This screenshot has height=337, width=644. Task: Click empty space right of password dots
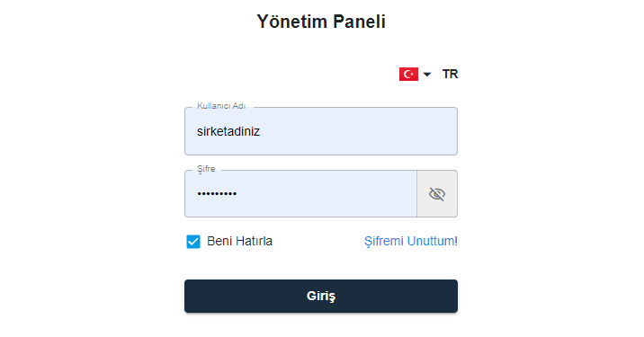pos(326,194)
